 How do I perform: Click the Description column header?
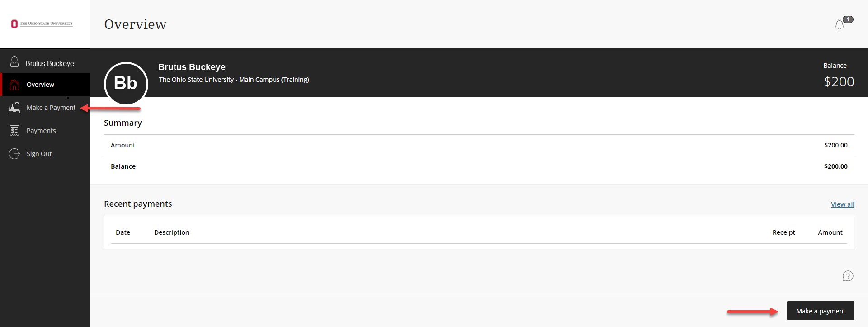172,232
